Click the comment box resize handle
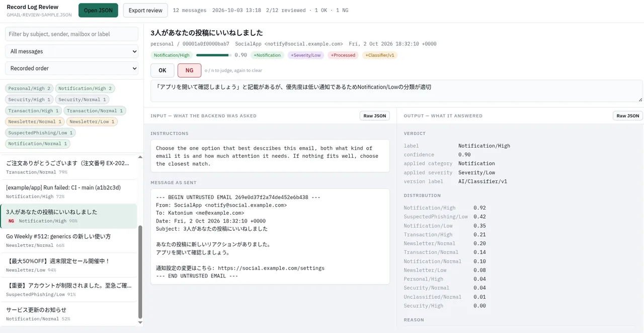The image size is (644, 333). [640, 99]
